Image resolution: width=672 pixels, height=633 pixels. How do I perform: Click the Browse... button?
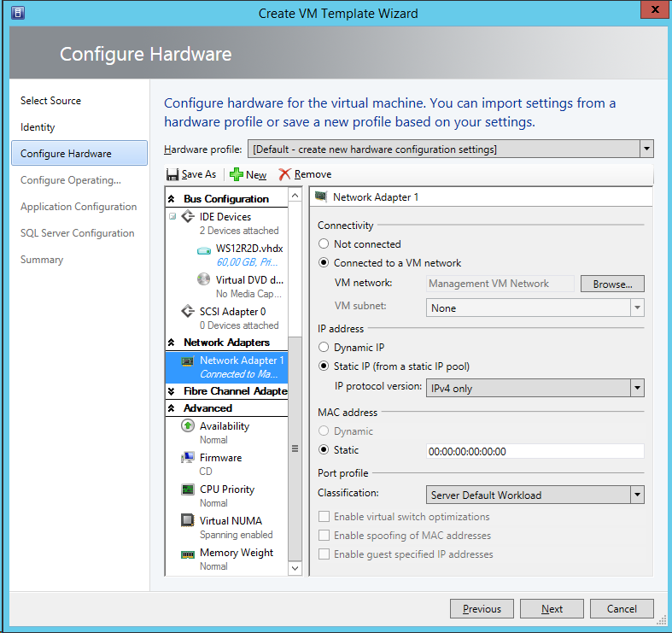[x=612, y=284]
